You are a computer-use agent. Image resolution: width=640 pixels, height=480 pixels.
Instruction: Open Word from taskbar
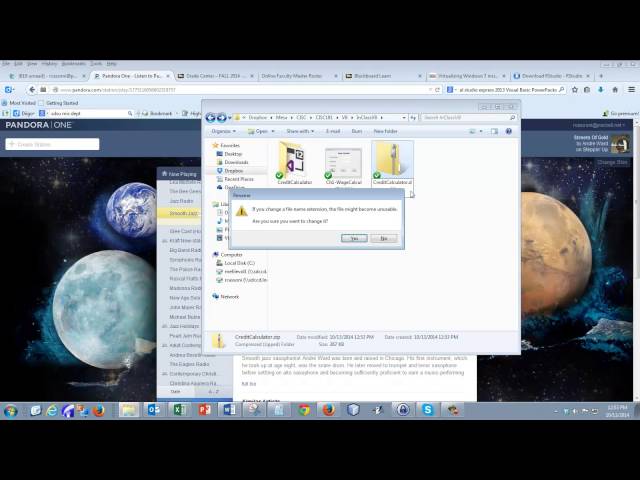(x=229, y=410)
